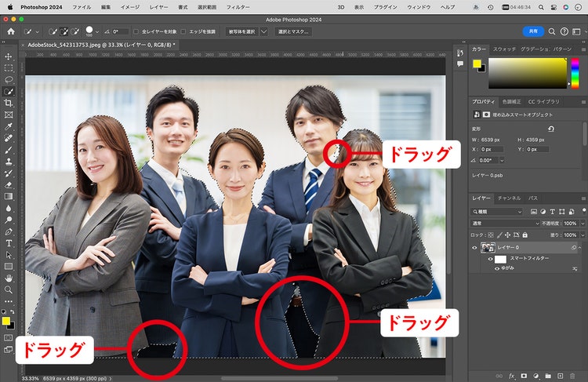This screenshot has height=382, width=588.
Task: Select the Path Selection tool
Action: (9, 255)
